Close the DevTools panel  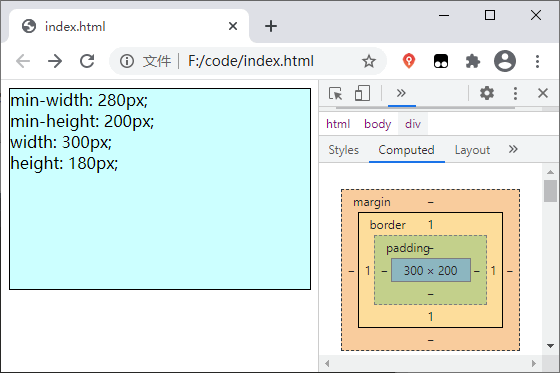[543, 93]
